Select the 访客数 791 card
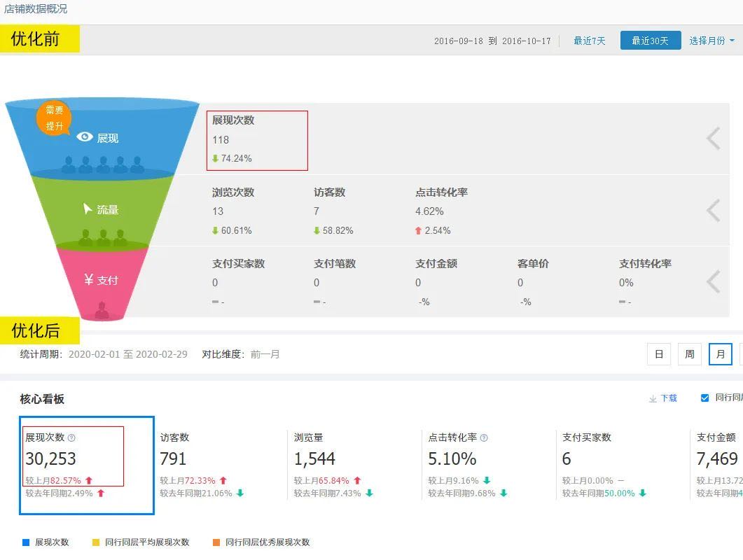The height and width of the screenshot is (560, 743). click(221, 465)
